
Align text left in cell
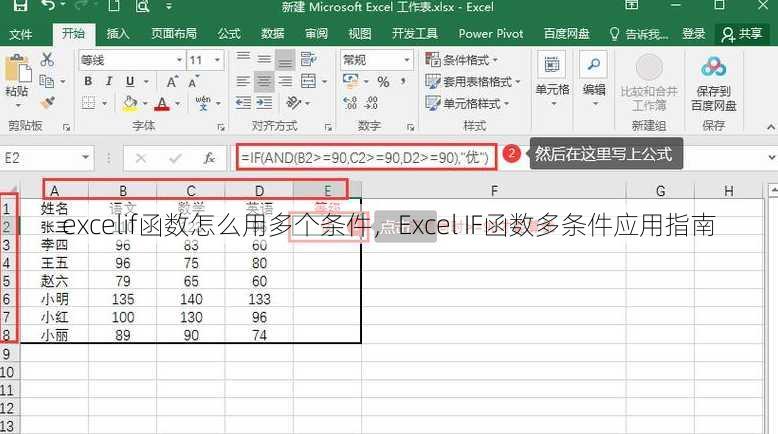coord(243,81)
